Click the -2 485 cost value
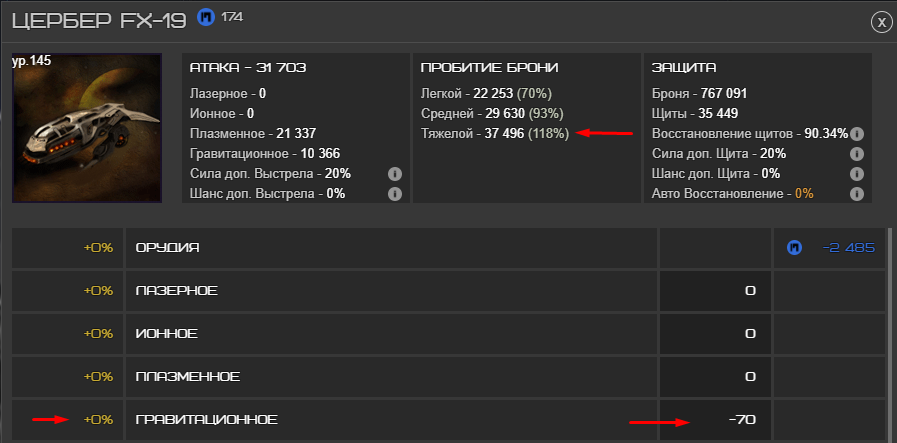 pyautogui.click(x=848, y=248)
